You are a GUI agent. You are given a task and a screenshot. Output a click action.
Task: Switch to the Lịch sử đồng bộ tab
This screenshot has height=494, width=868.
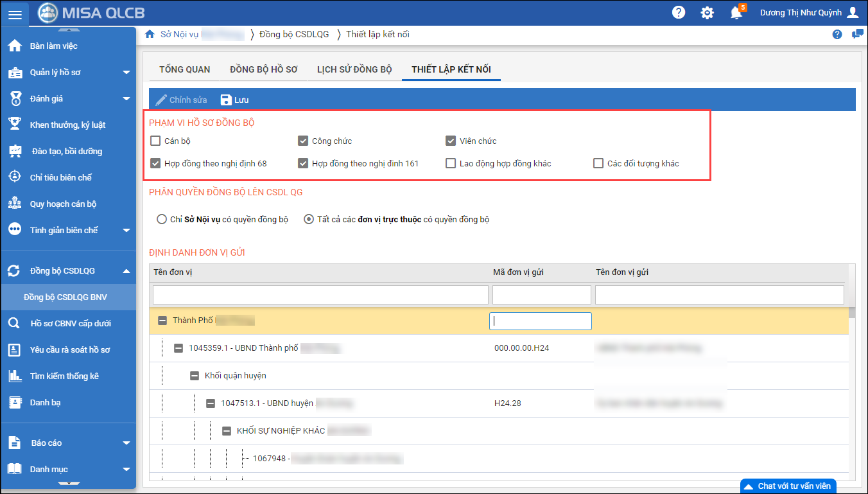point(354,69)
